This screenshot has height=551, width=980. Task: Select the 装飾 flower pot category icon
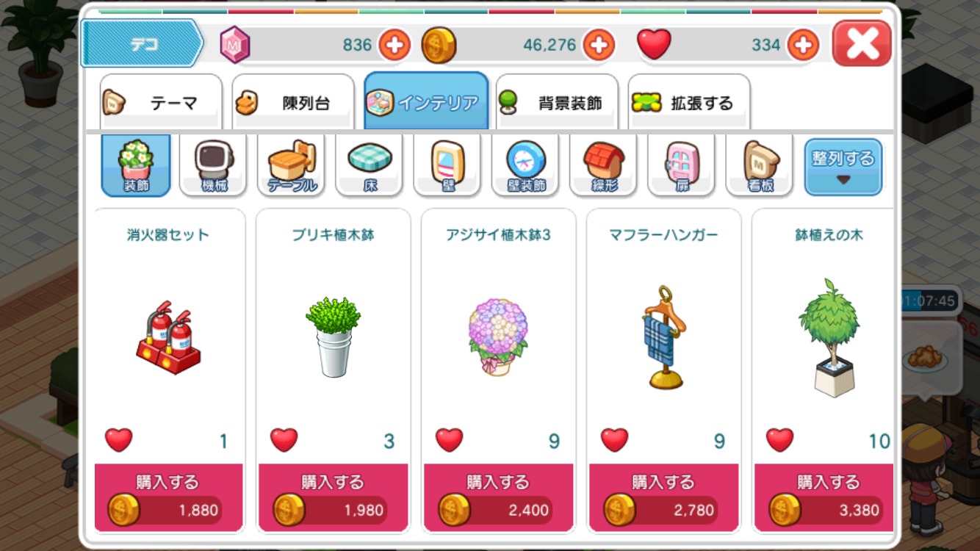click(x=136, y=165)
